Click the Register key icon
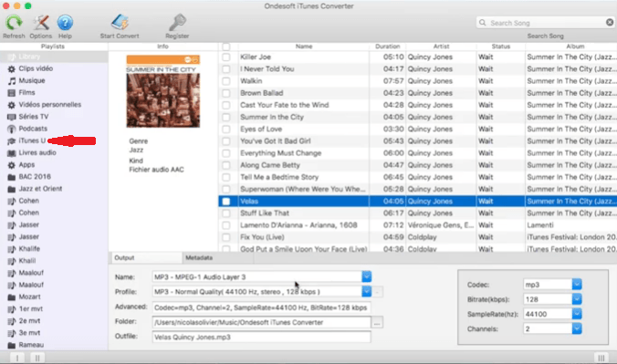 (177, 22)
